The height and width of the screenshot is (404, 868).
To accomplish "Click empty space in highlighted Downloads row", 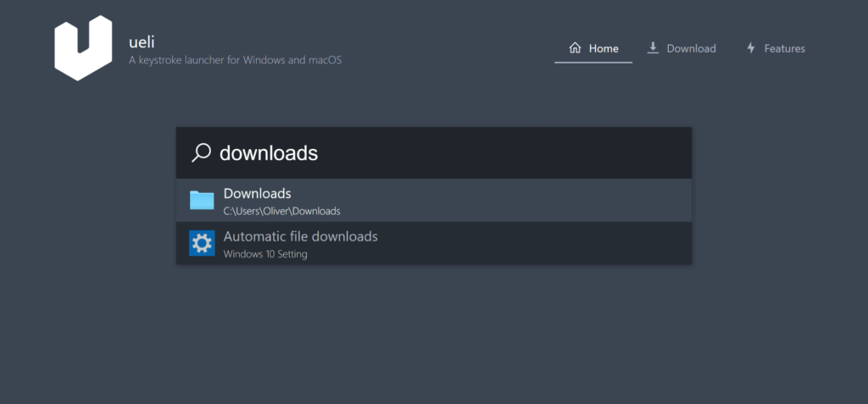I will 515,200.
